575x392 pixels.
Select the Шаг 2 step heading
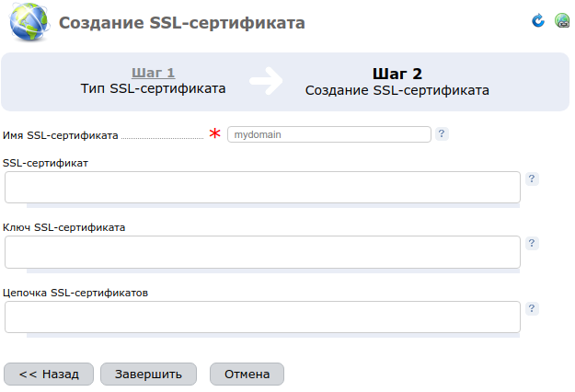click(x=397, y=74)
